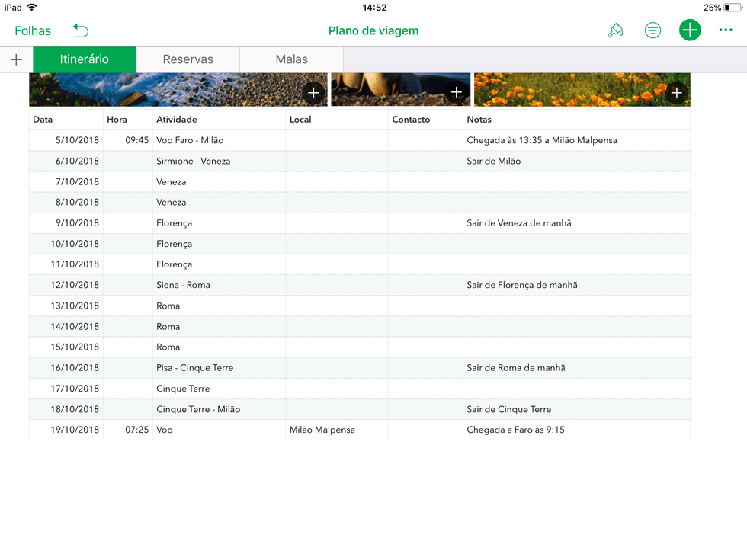Select the Sair de Cinque Terre note
747x560 pixels.
click(576, 409)
